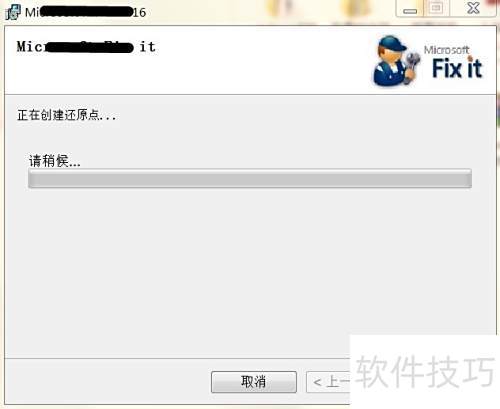Click the installer icon in the title bar
Viewport: 500px width, 409px height.
13,12
